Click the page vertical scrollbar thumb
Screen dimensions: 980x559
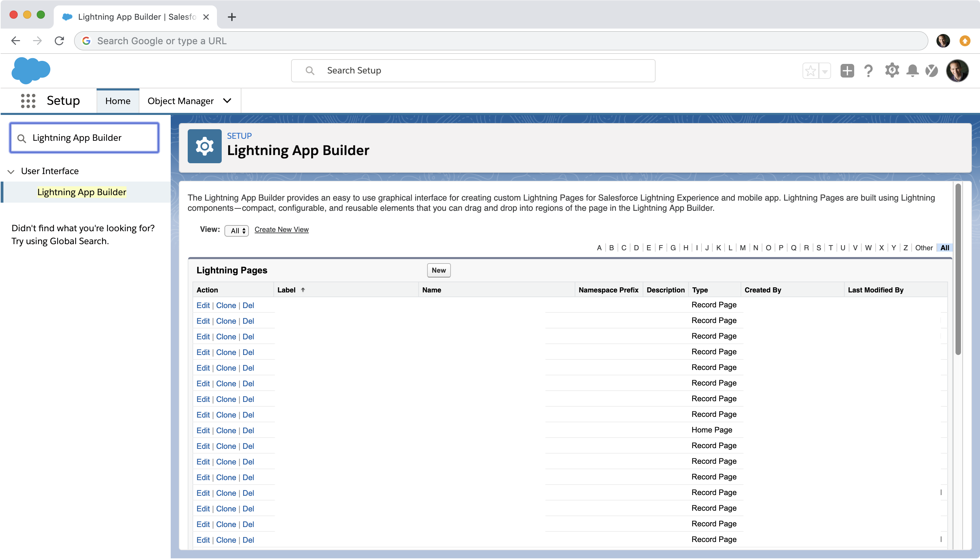point(958,269)
